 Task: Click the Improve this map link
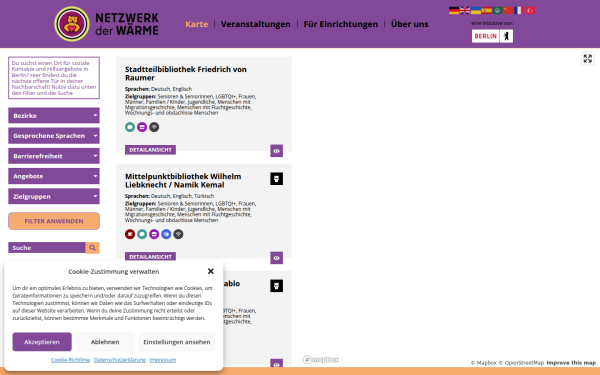click(571, 363)
